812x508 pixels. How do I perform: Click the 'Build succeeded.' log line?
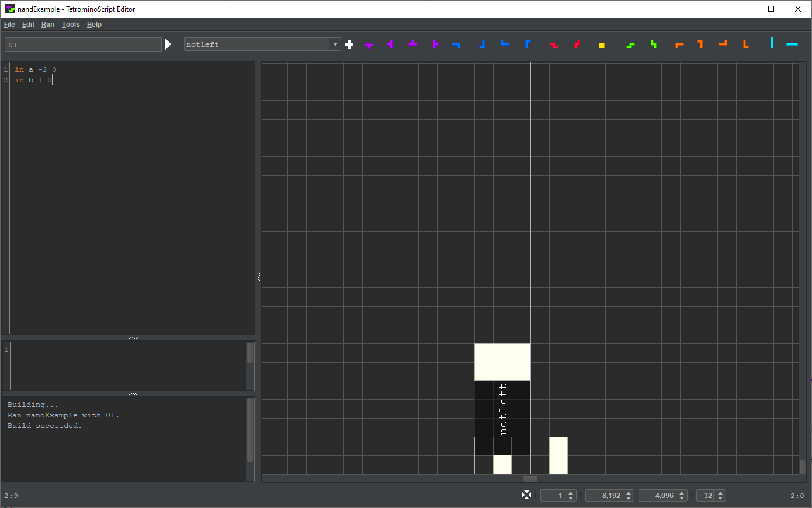(x=44, y=426)
